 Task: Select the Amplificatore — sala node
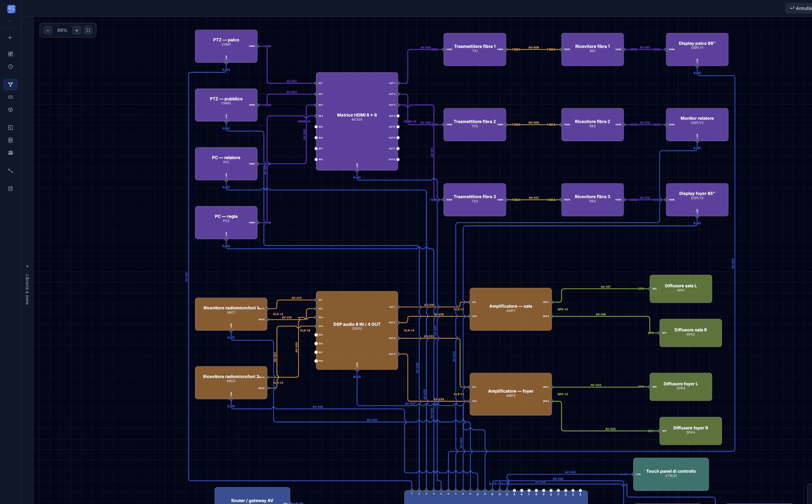[x=511, y=309]
